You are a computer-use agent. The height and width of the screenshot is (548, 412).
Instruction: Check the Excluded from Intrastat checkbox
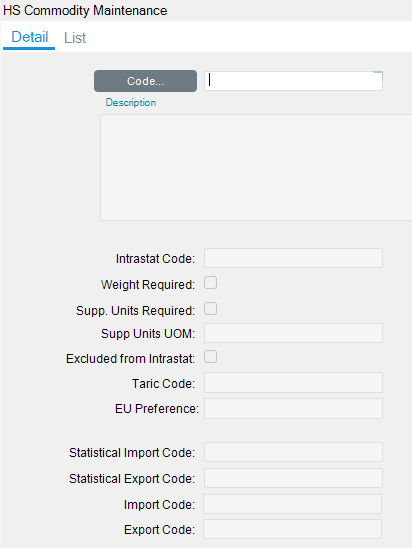(210, 357)
